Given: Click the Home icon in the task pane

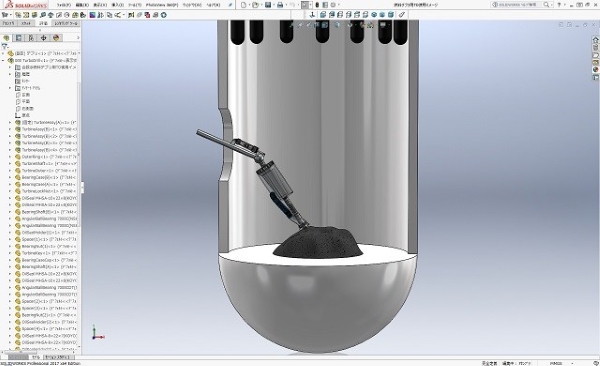Looking at the screenshot, I should 595,40.
